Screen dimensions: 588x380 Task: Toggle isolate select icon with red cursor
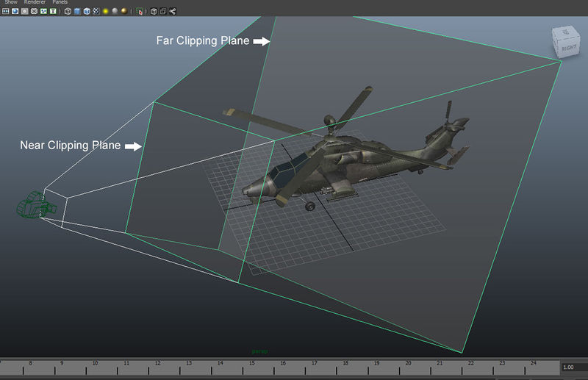pos(140,12)
